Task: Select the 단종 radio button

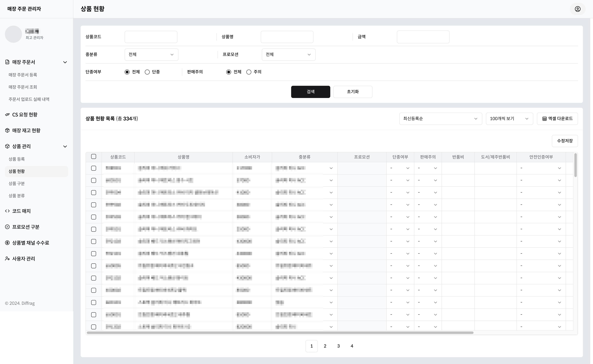Action: pyautogui.click(x=147, y=72)
